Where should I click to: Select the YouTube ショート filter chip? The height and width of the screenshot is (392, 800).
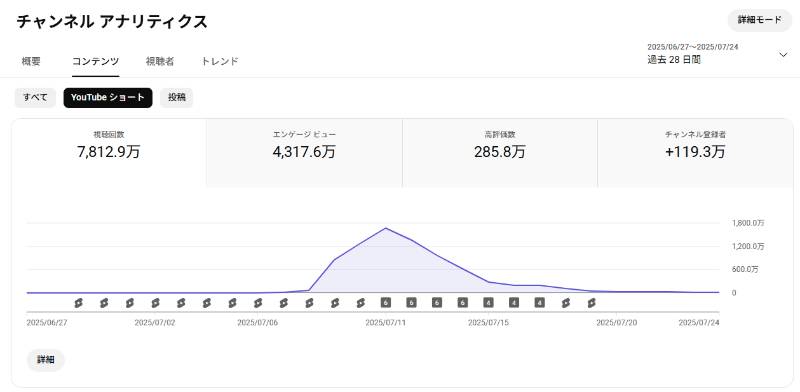pos(108,97)
